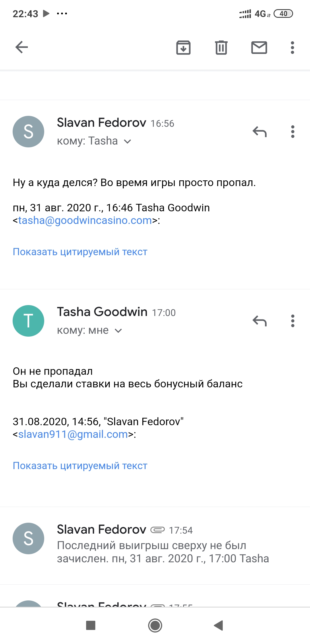Screen dimensions: 310x644
Task: Open the slavan911@gmail.com email link
Action: coord(73,434)
